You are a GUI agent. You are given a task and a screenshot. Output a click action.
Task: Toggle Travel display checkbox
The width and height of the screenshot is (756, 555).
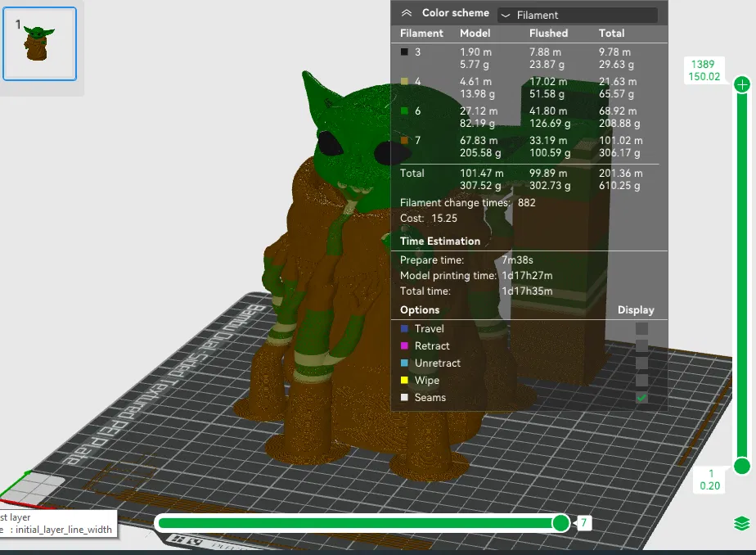point(641,328)
